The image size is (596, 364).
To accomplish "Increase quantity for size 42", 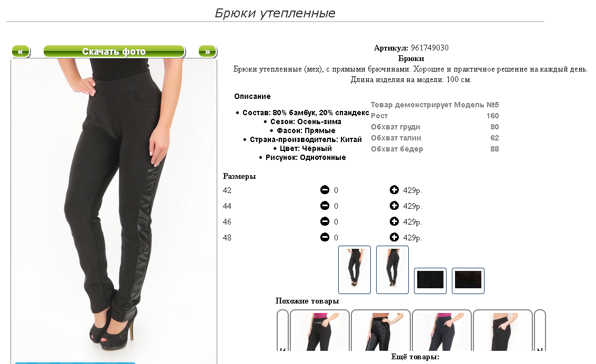I will (x=394, y=189).
